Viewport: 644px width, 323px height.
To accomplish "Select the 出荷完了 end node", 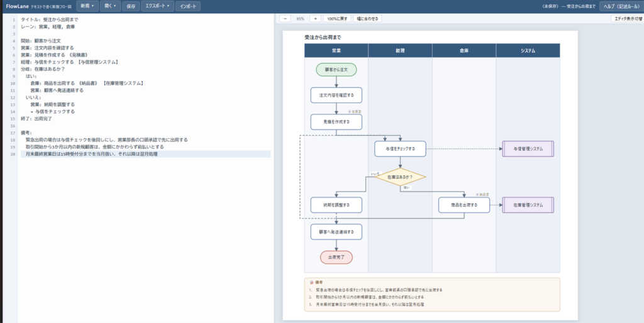I will (336, 258).
